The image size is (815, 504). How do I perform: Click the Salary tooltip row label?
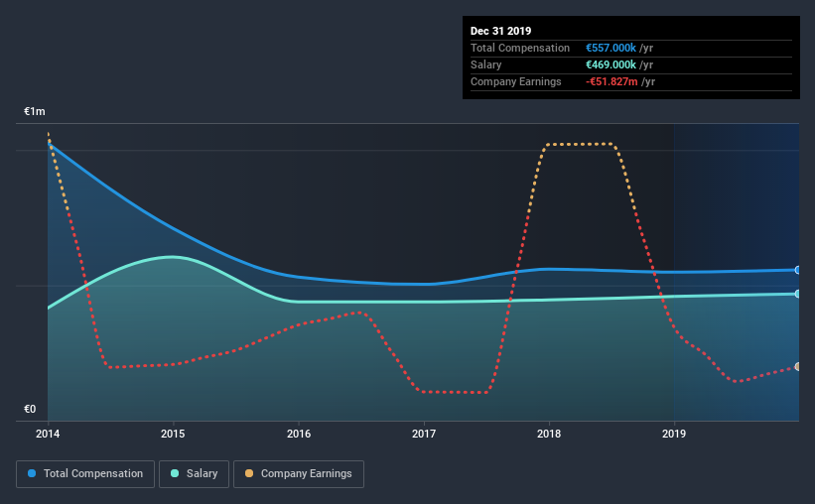coord(486,64)
